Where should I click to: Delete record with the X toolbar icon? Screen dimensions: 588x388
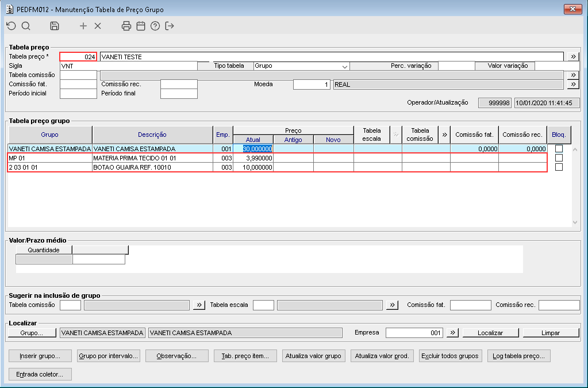tap(98, 26)
